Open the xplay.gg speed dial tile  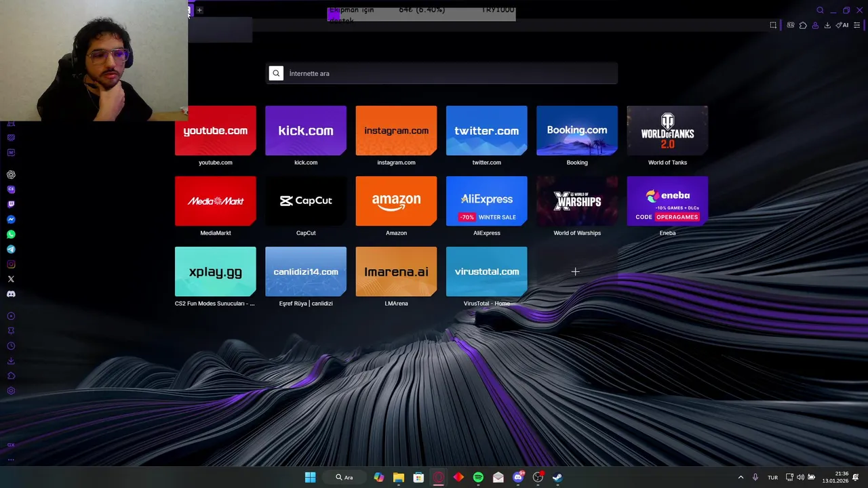pos(216,272)
